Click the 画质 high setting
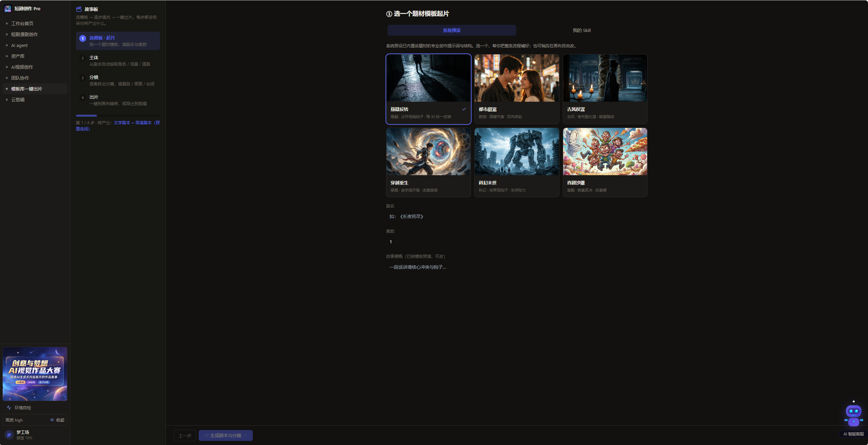 pyautogui.click(x=14, y=420)
